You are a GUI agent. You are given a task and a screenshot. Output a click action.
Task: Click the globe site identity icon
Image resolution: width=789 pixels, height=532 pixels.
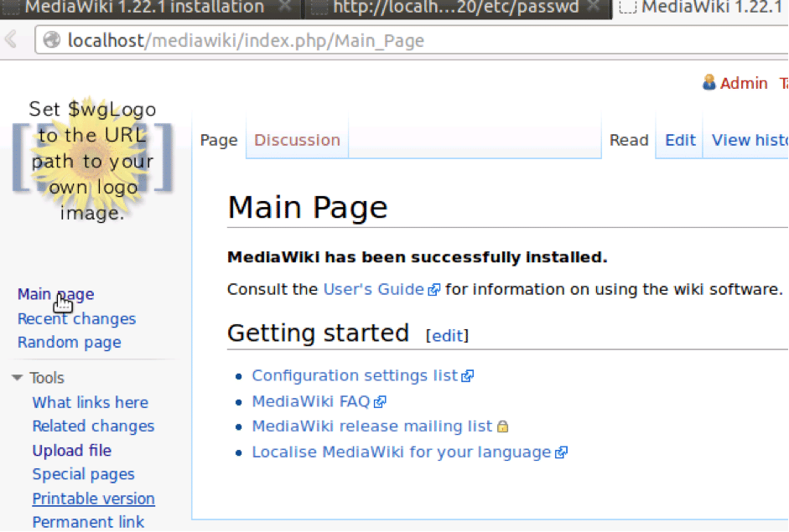tap(51, 39)
